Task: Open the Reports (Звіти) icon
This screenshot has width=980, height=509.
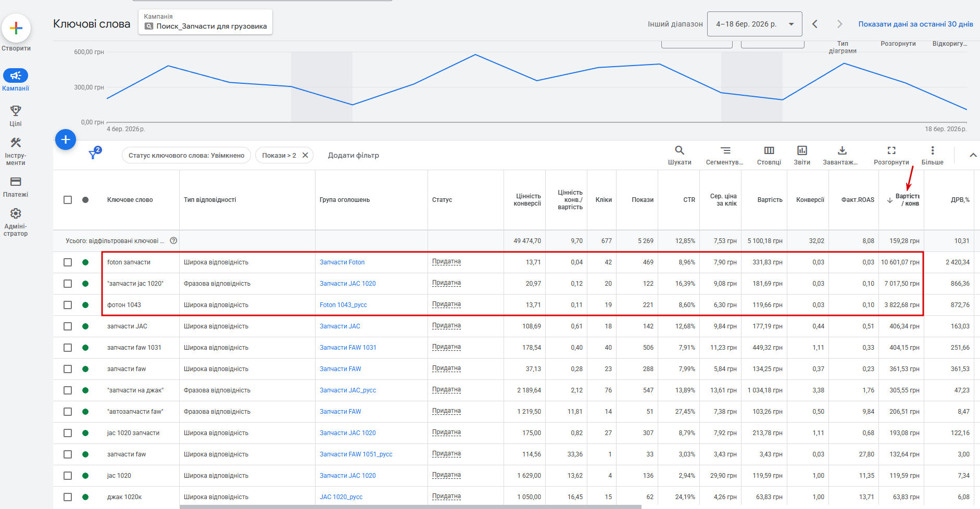Action: [x=802, y=150]
